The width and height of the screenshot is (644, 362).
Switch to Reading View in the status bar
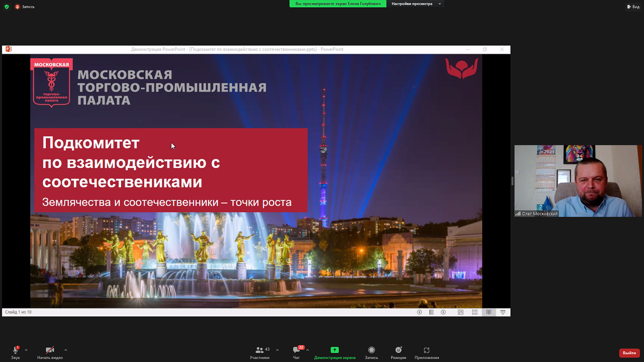(x=489, y=312)
